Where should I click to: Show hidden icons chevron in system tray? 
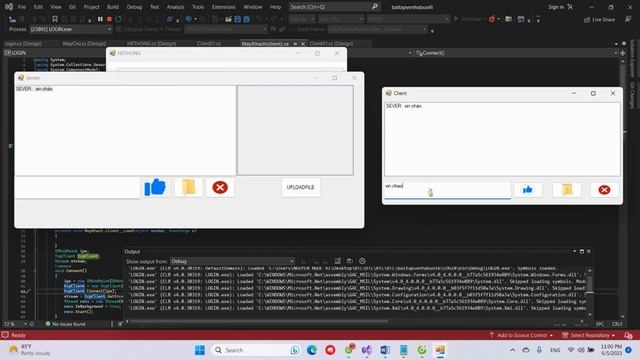pyautogui.click(x=512, y=350)
